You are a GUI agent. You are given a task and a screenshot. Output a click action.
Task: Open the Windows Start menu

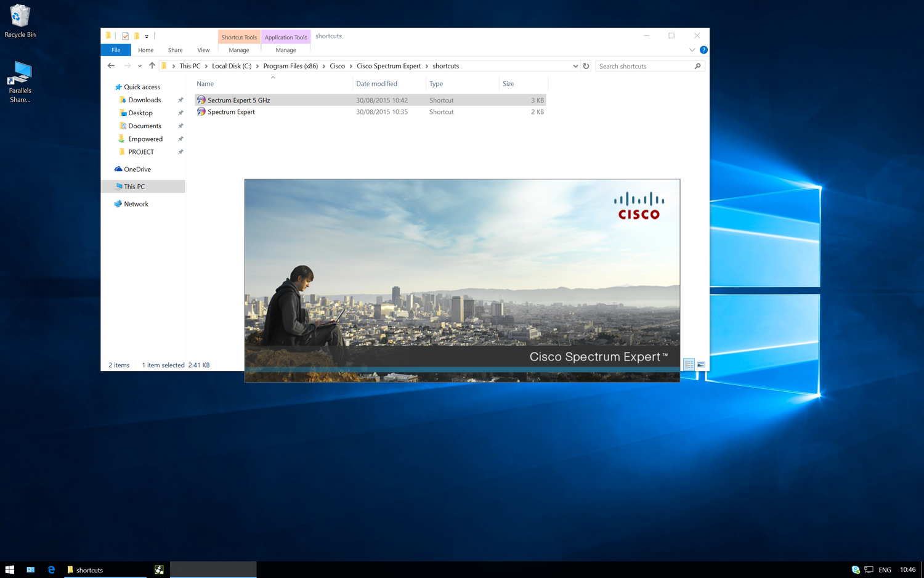coord(9,570)
